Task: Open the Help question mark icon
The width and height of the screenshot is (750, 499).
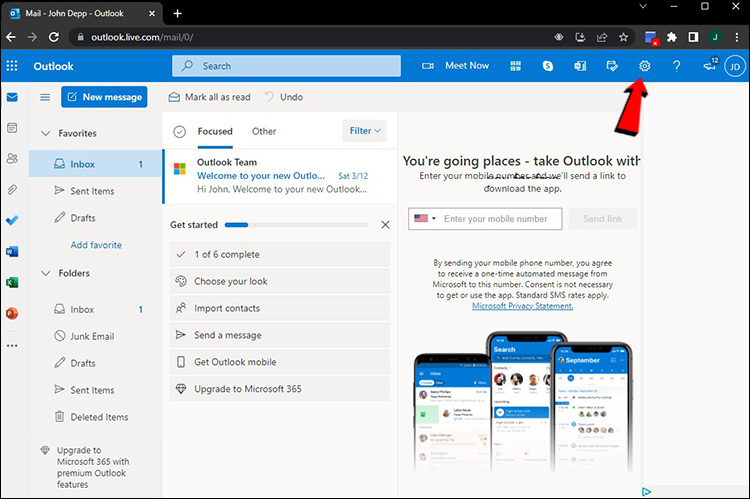Action: point(676,66)
